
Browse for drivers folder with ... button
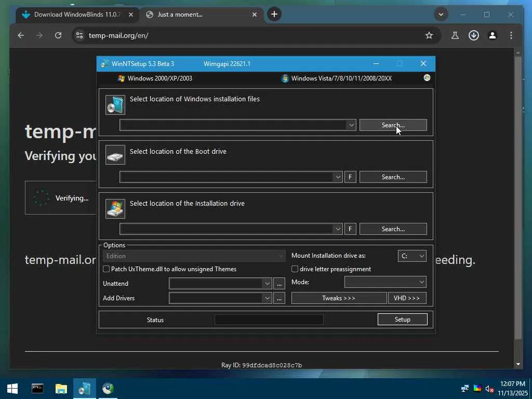279,298
